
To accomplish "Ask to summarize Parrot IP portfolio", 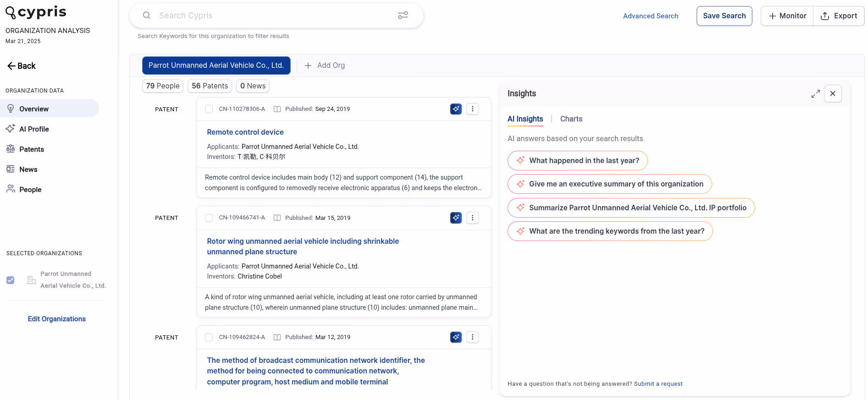I will pyautogui.click(x=631, y=208).
